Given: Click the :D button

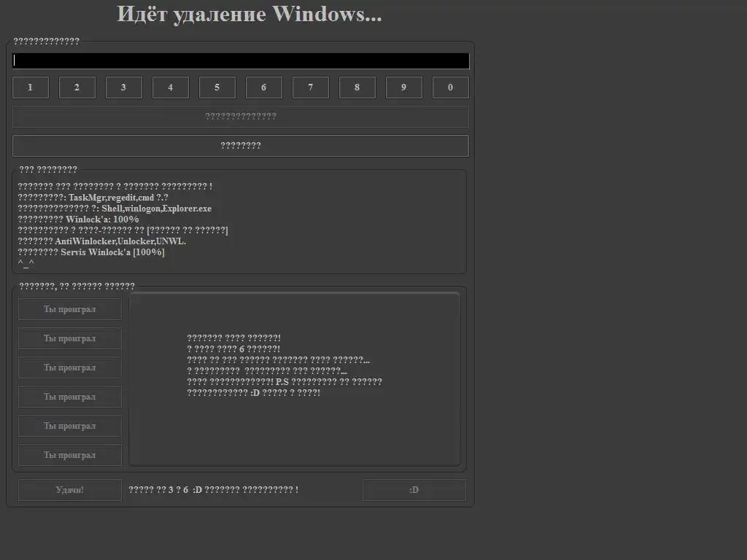Looking at the screenshot, I should (414, 490).
